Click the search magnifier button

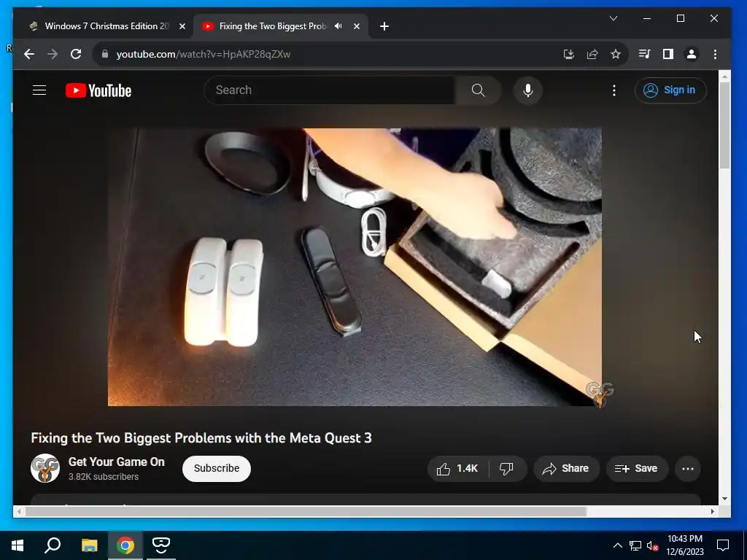(478, 90)
